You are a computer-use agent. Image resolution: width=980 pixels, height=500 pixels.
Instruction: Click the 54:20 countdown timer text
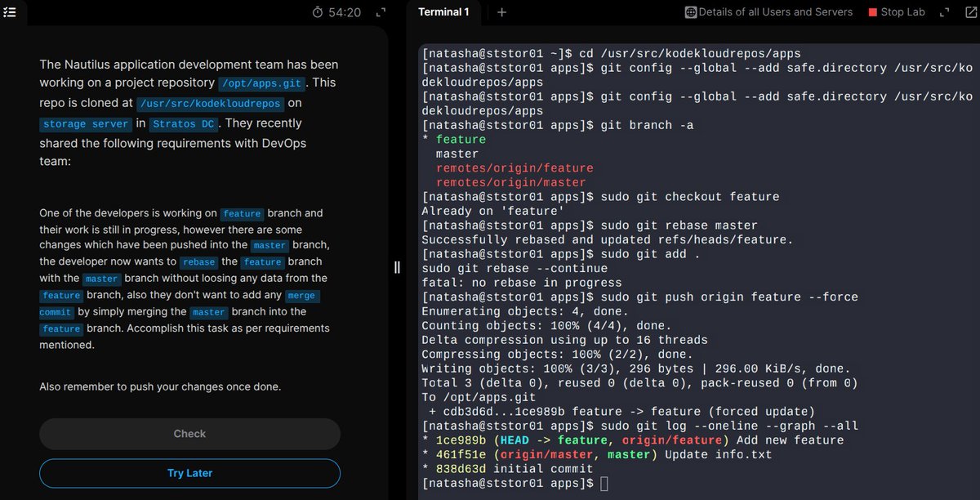344,12
